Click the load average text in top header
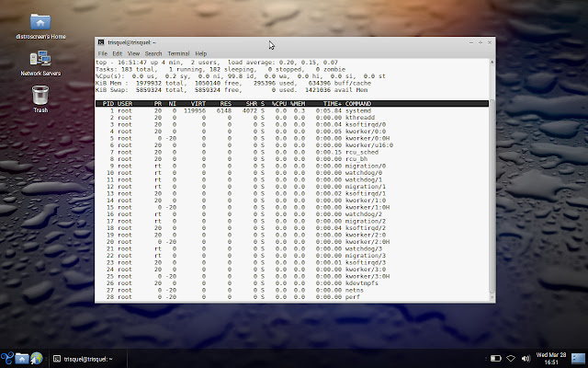 283,63
